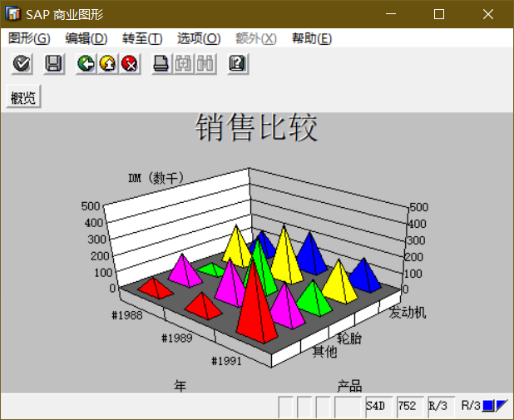Click the Save floppy disk icon
This screenshot has height=420, width=514.
tap(54, 63)
